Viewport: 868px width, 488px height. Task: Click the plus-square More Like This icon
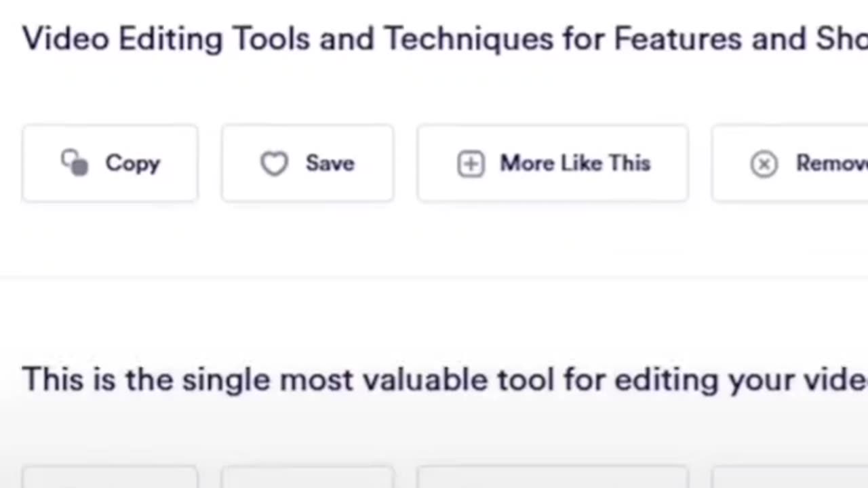click(x=471, y=164)
